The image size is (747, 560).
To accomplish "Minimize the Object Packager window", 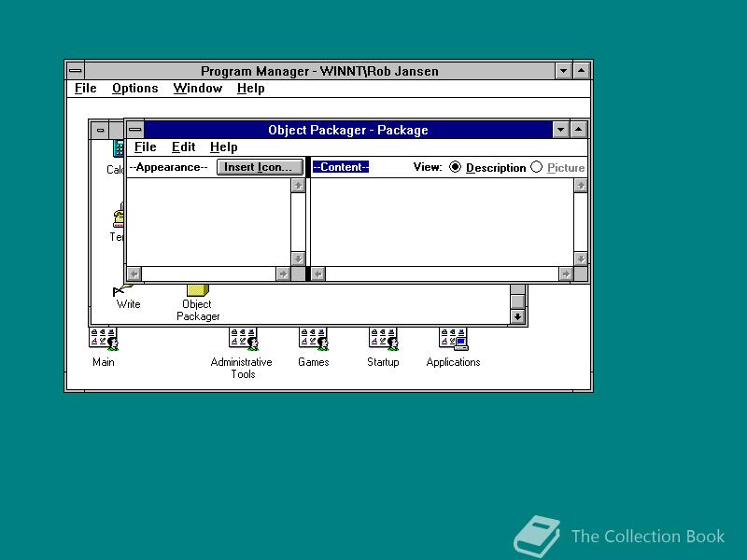I will (561, 130).
